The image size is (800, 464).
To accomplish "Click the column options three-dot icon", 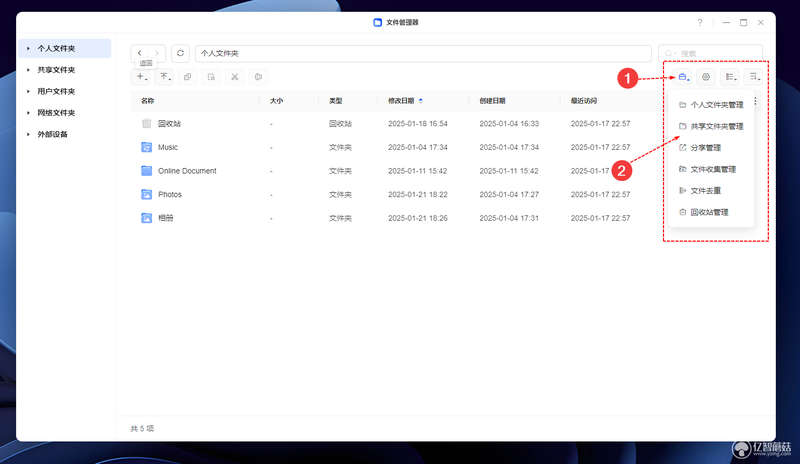I will click(x=756, y=101).
